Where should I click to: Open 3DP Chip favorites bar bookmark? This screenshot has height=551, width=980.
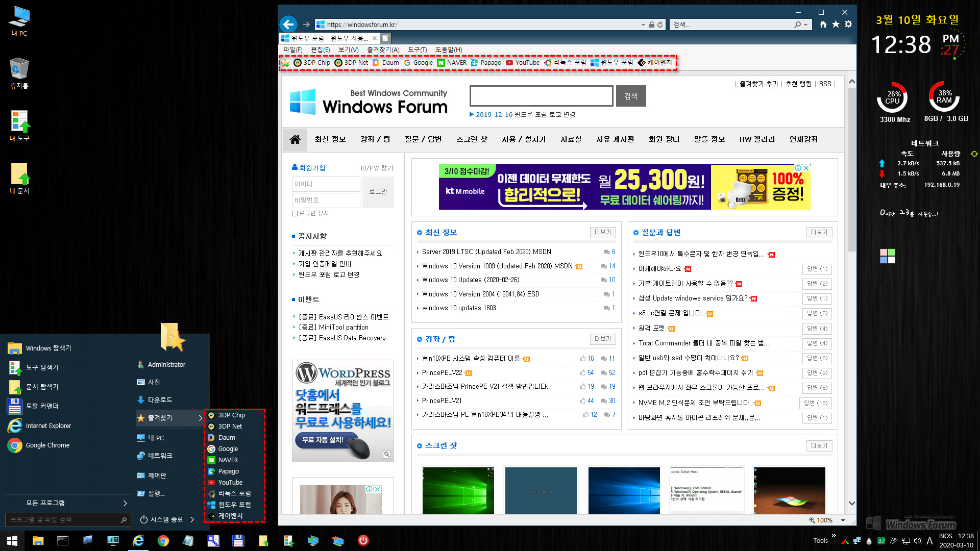[x=312, y=63]
